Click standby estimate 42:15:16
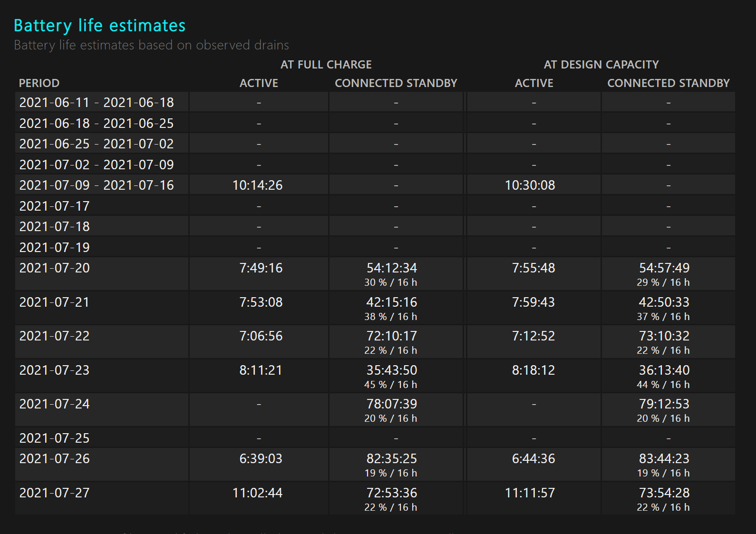 392,302
